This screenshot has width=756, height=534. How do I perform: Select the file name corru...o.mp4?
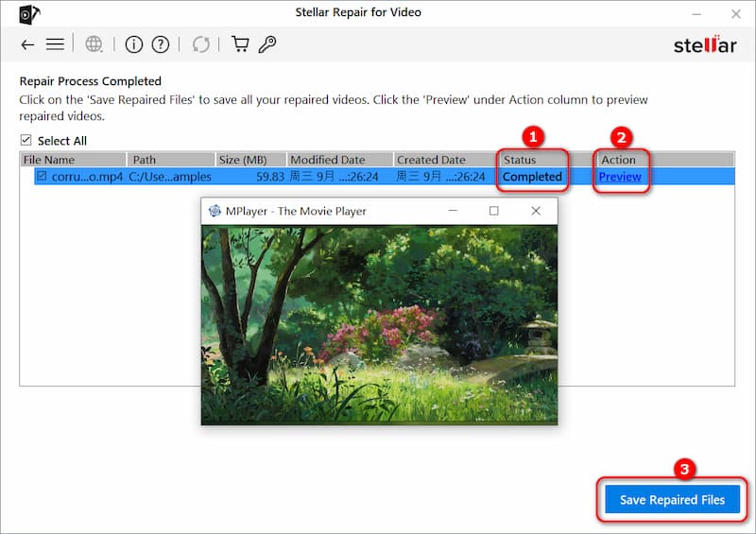coord(87,177)
